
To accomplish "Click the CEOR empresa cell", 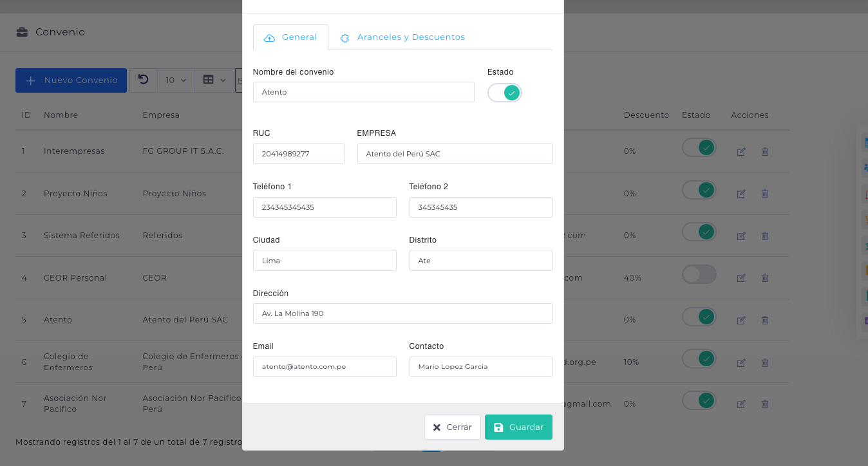I will [155, 278].
